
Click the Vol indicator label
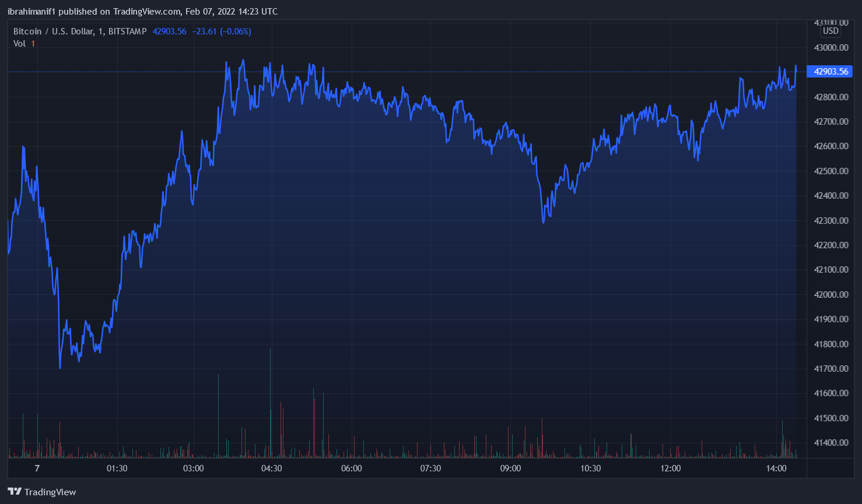[19, 44]
